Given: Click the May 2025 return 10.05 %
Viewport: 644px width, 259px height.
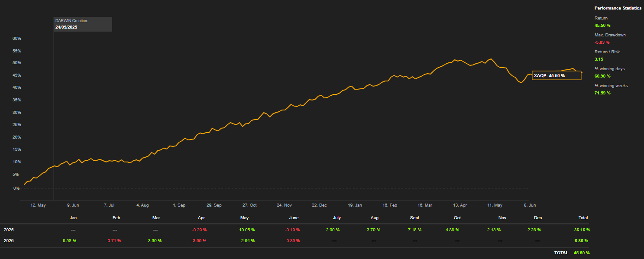Looking at the screenshot, I should click(247, 230).
